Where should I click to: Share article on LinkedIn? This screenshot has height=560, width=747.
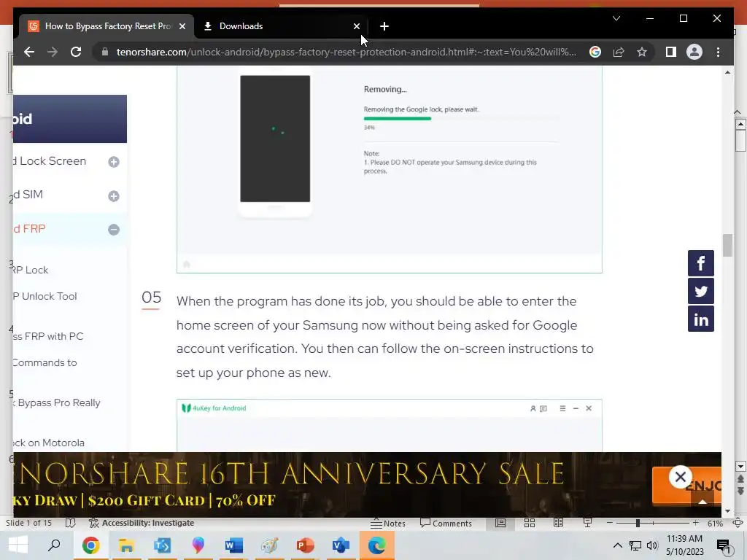pos(701,319)
